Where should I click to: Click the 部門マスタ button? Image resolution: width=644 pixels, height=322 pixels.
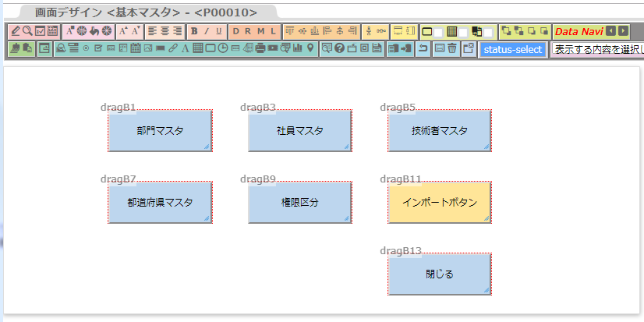[x=160, y=131]
